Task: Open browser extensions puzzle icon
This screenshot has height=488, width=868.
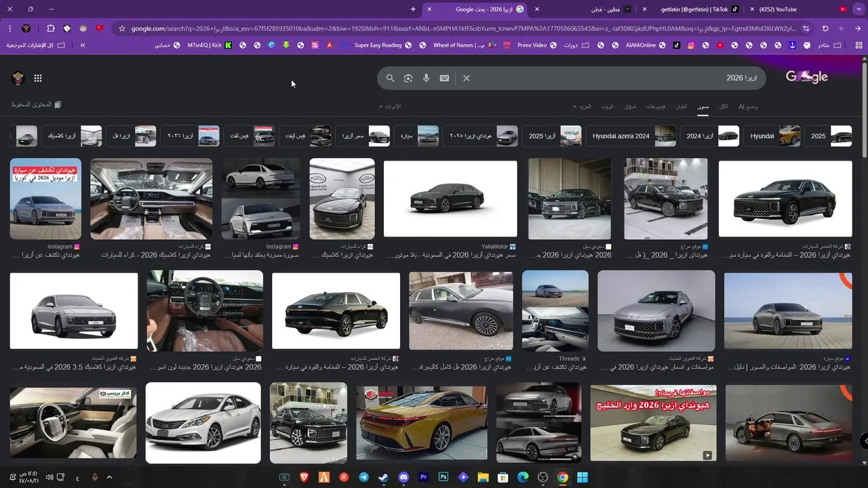Action: pyautogui.click(x=51, y=28)
